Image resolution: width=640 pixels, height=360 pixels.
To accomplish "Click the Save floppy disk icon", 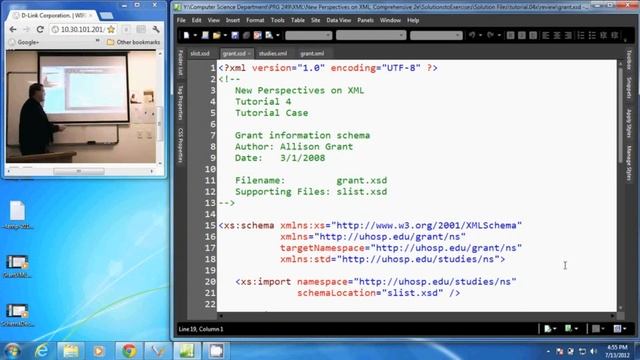I will [x=235, y=36].
